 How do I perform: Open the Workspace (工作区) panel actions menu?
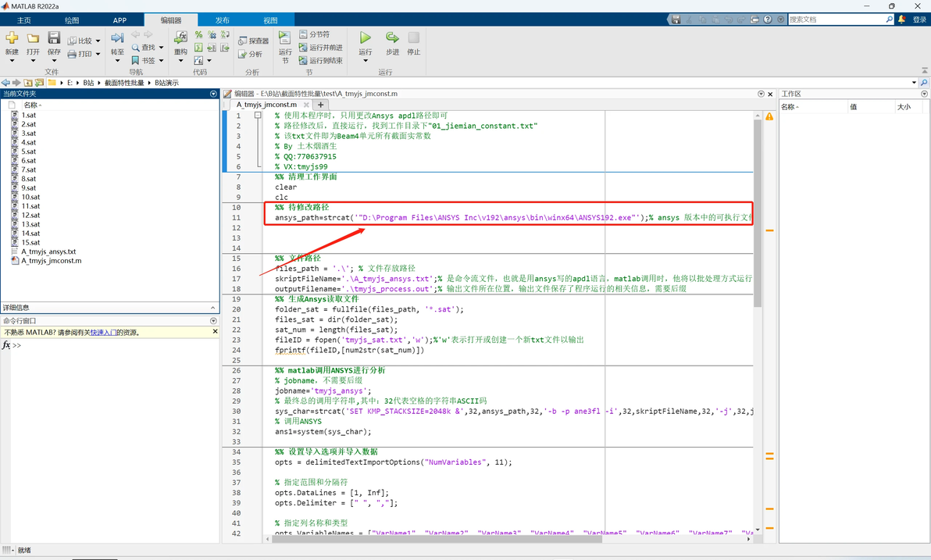coord(924,94)
